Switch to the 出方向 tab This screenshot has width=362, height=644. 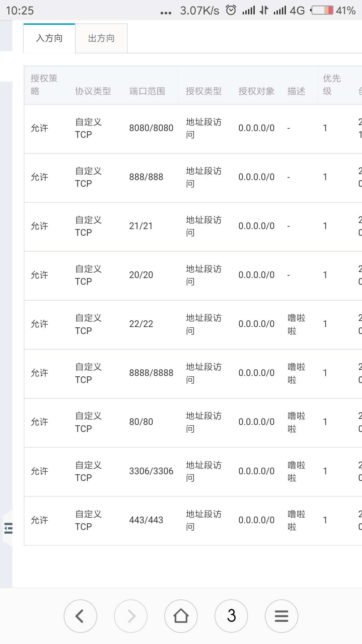point(101,38)
